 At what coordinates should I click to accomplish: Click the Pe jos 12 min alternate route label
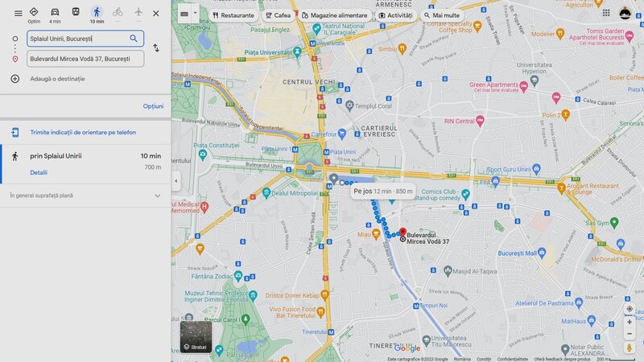coord(383,191)
